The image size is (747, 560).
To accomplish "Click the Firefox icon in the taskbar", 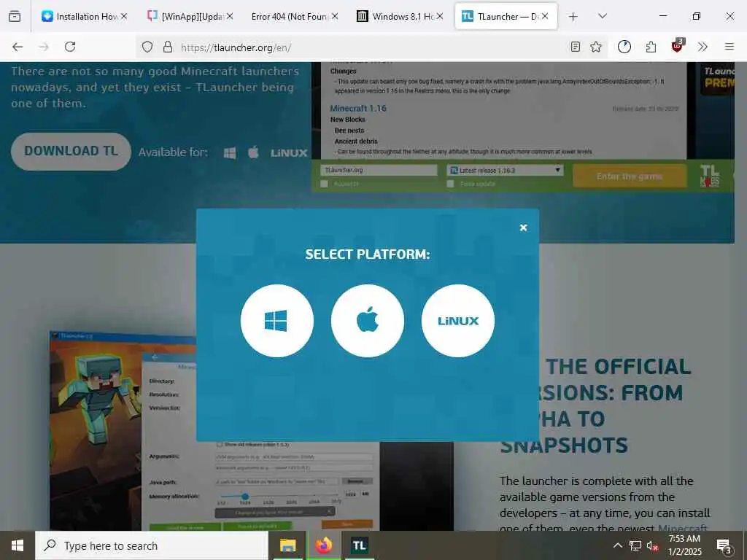I will [x=323, y=545].
